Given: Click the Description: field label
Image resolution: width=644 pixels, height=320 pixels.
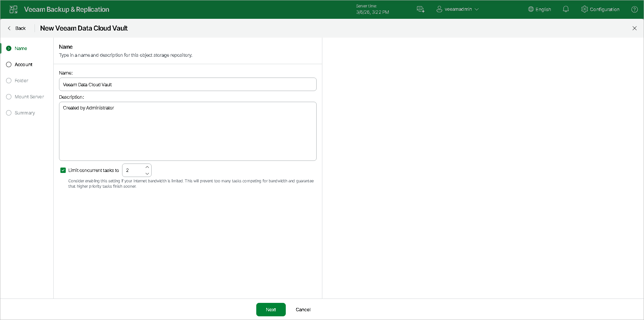Looking at the screenshot, I should (71, 97).
